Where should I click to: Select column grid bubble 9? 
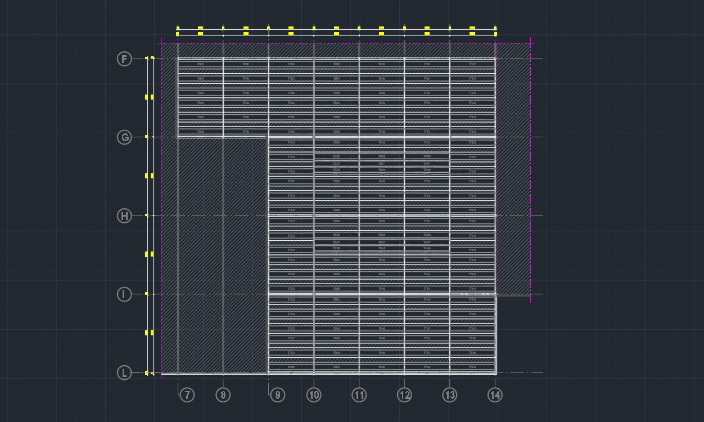tap(277, 395)
